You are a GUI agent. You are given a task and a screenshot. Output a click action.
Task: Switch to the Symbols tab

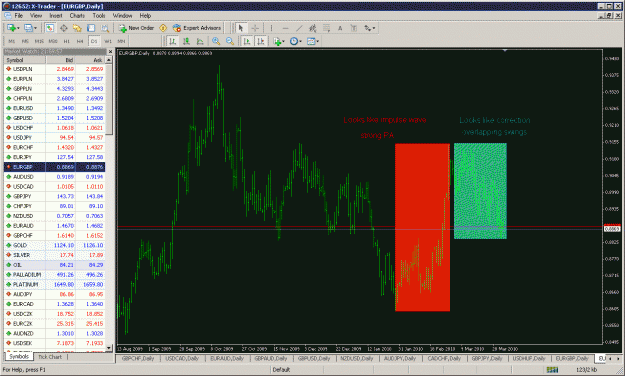click(x=19, y=356)
